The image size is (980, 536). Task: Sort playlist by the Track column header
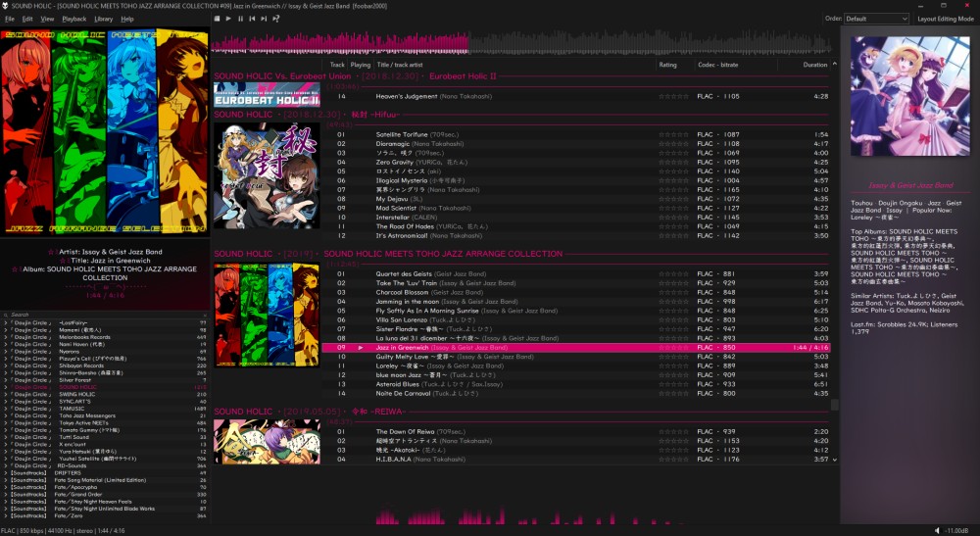pyautogui.click(x=337, y=65)
